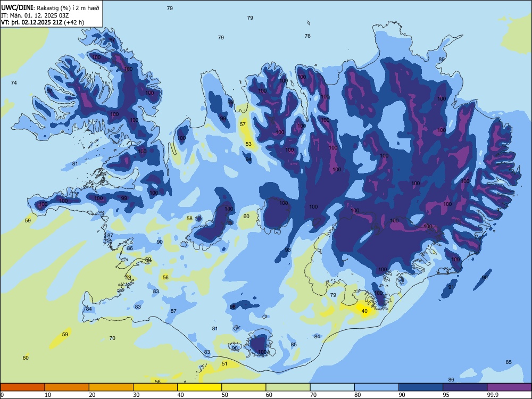The height and width of the screenshot is (399, 532).
Task: Pick the pale yellow 50–60 legend swatch
Action: pyautogui.click(x=244, y=387)
